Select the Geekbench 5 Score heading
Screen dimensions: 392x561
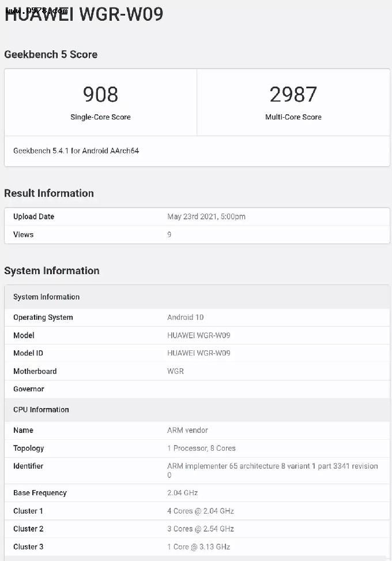(x=51, y=54)
